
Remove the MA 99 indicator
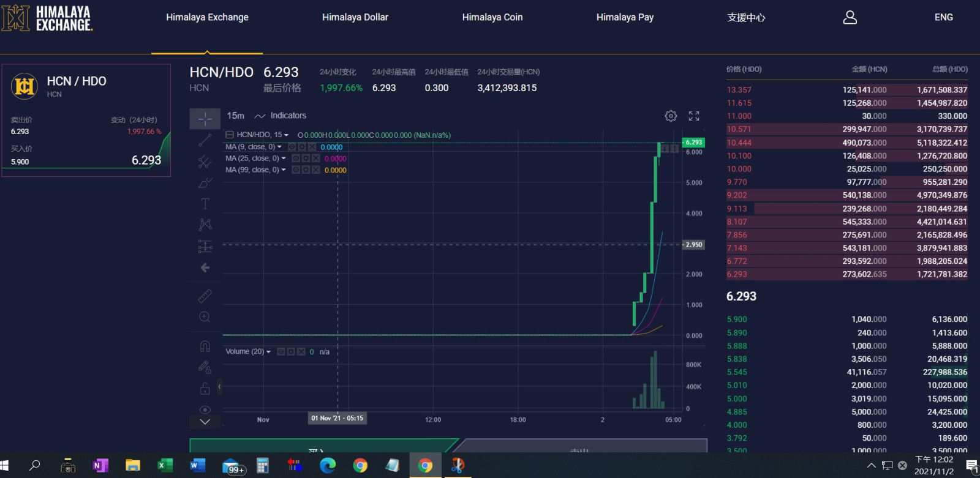[316, 170]
